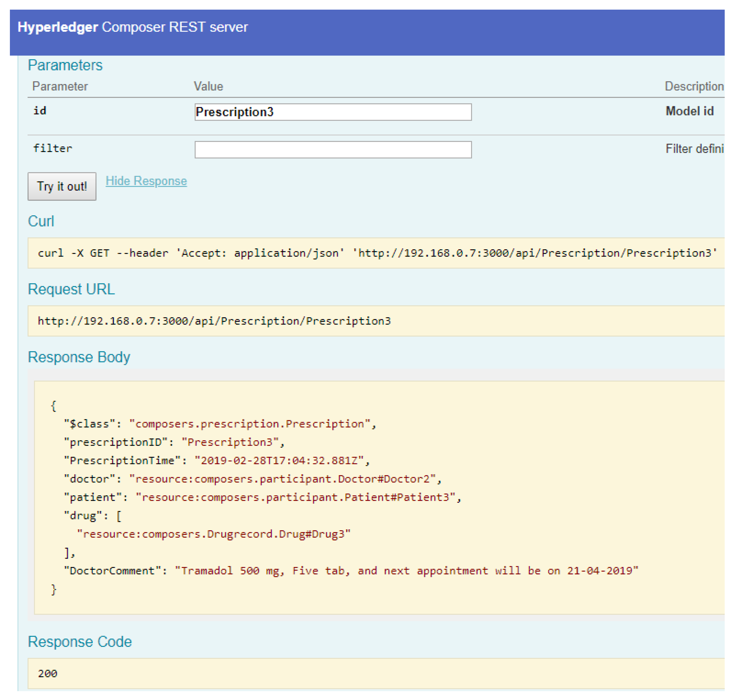
Task: Click the Drug#Drug3 resource line
Action: tap(214, 534)
